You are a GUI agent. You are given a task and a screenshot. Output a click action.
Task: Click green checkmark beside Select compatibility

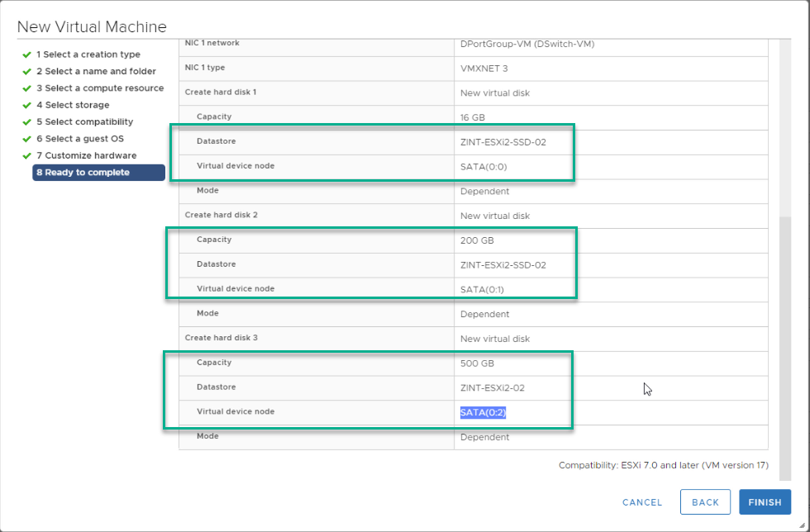coord(26,122)
